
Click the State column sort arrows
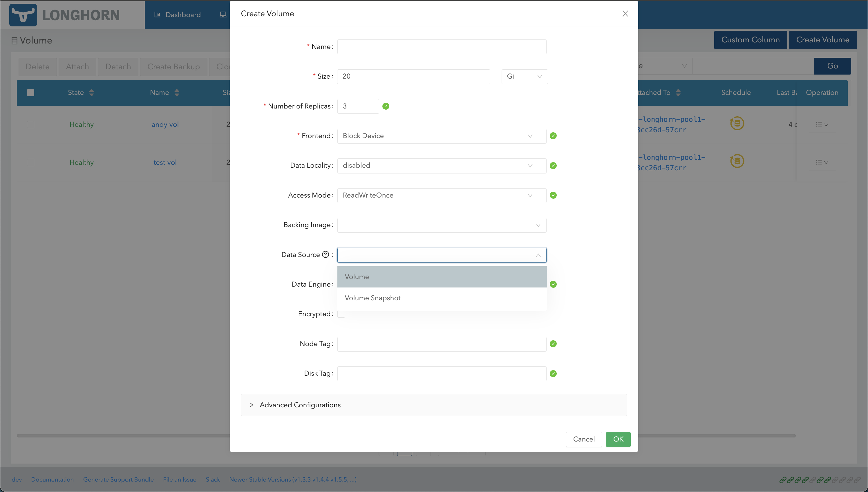point(92,93)
